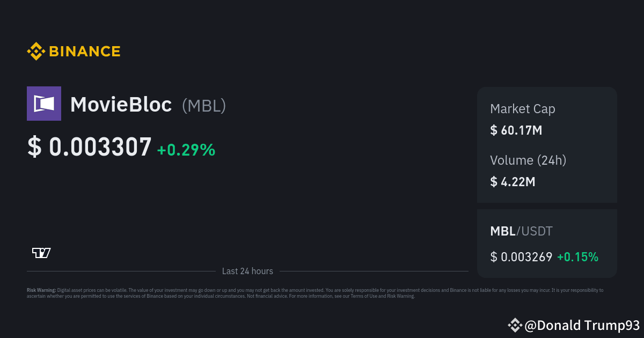644x338 pixels.
Task: Click the $ 4.22M volume value
Action: pos(513,181)
